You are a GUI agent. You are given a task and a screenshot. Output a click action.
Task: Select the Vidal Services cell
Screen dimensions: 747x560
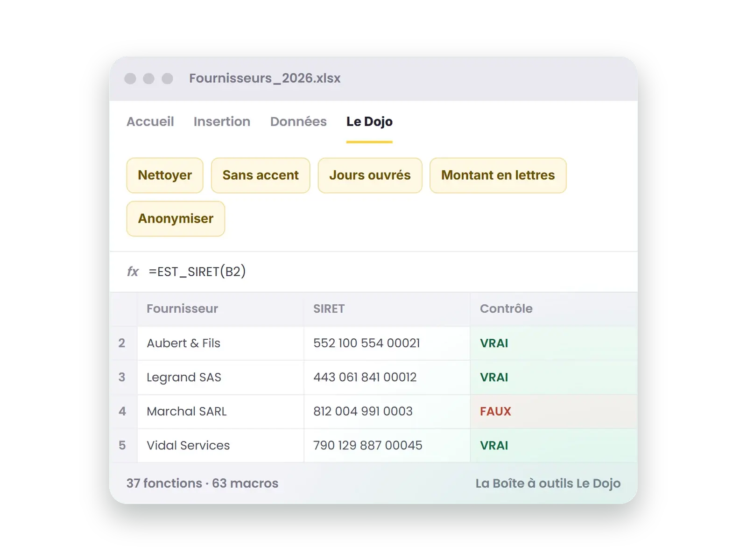click(220, 445)
